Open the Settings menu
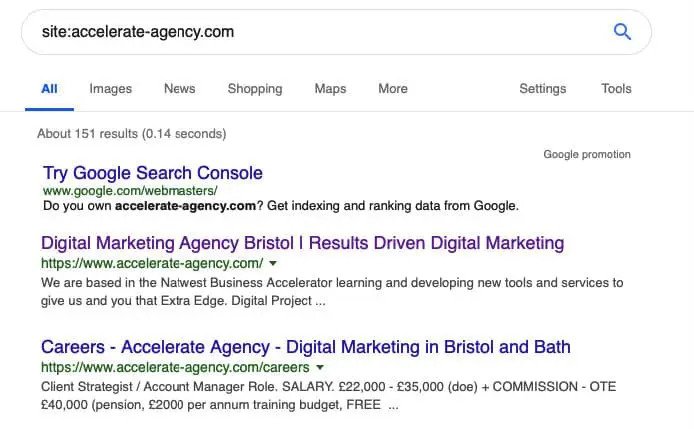694x429 pixels. point(542,89)
